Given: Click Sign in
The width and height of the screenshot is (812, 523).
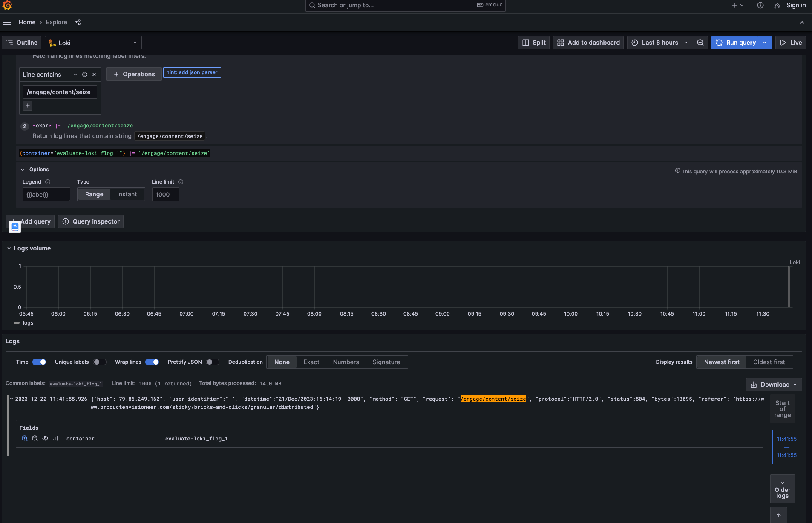Looking at the screenshot, I should click(796, 5).
